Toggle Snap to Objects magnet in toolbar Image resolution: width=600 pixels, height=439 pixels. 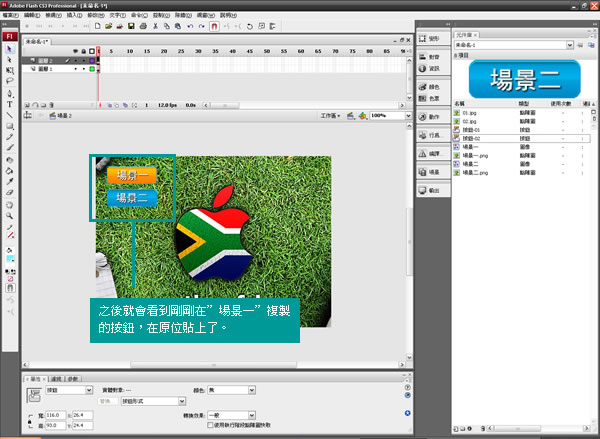[214, 26]
